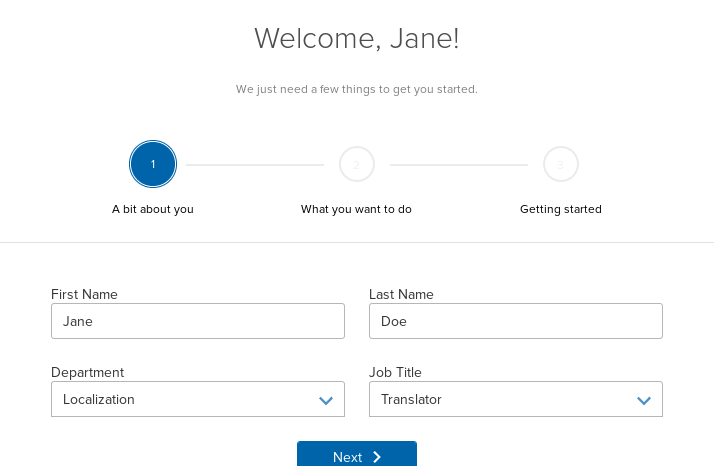Expand the Job Title chevron arrow
This screenshot has width=714, height=466.
point(643,400)
